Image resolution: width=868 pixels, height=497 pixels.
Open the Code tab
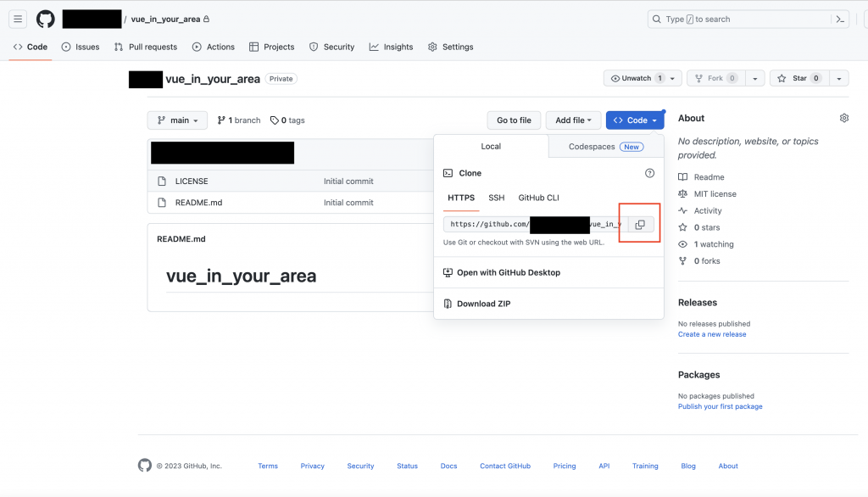click(x=31, y=47)
